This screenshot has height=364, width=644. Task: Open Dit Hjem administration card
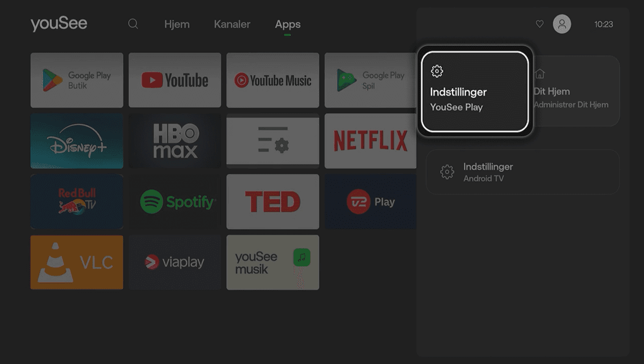pyautogui.click(x=575, y=91)
